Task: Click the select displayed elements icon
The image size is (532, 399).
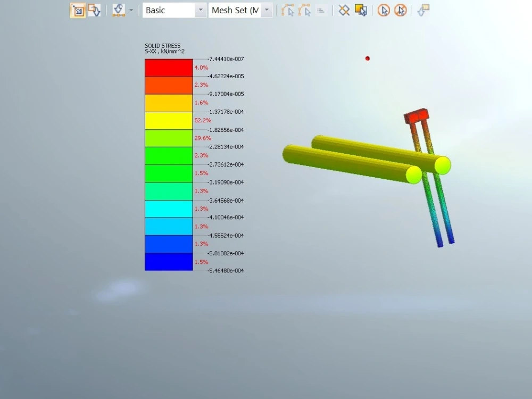Action: [x=361, y=10]
